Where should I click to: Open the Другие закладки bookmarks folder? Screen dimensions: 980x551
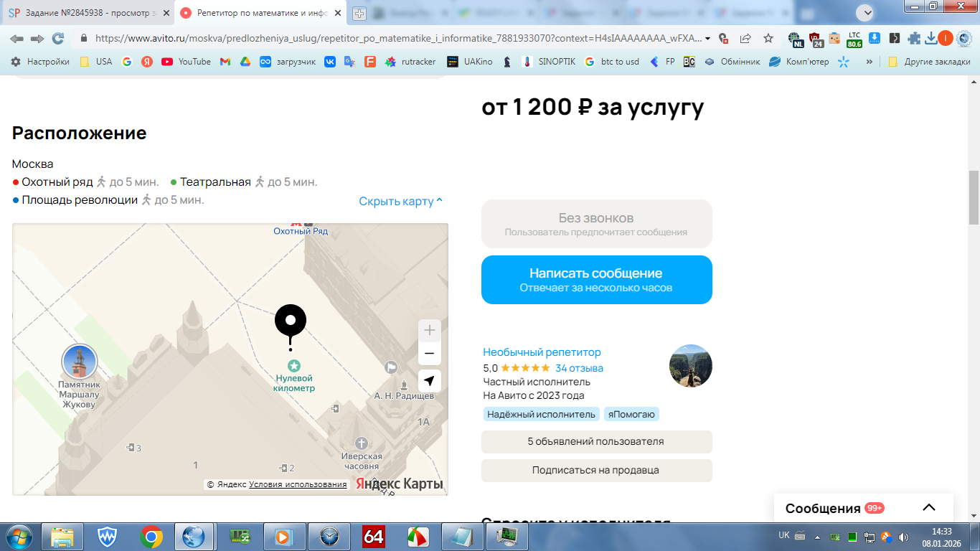point(929,62)
